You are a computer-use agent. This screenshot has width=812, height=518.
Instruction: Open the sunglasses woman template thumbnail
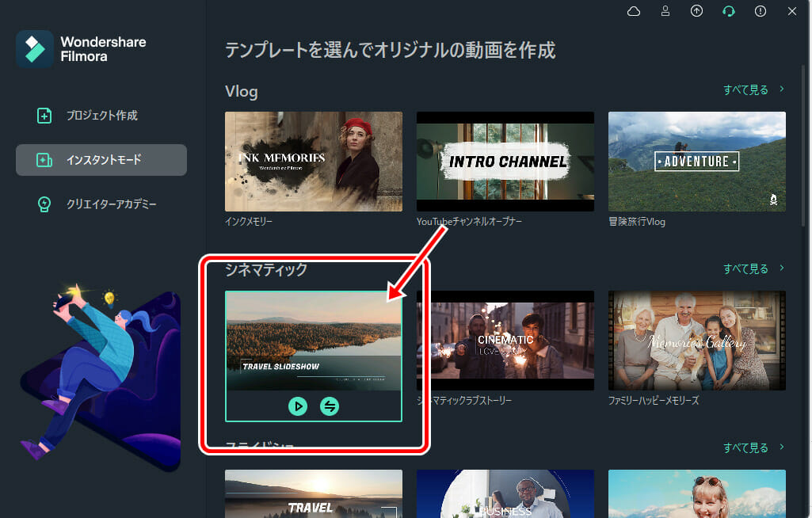pos(696,493)
